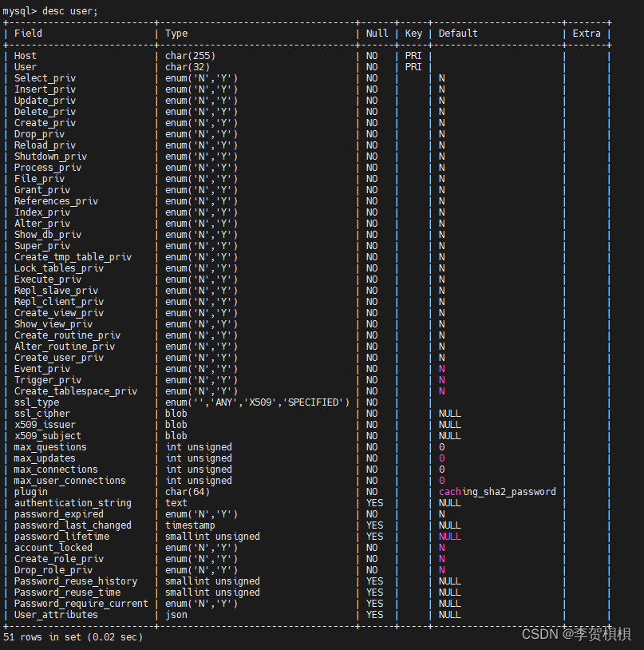
Task: Click the Null column header
Action: pyautogui.click(x=377, y=34)
